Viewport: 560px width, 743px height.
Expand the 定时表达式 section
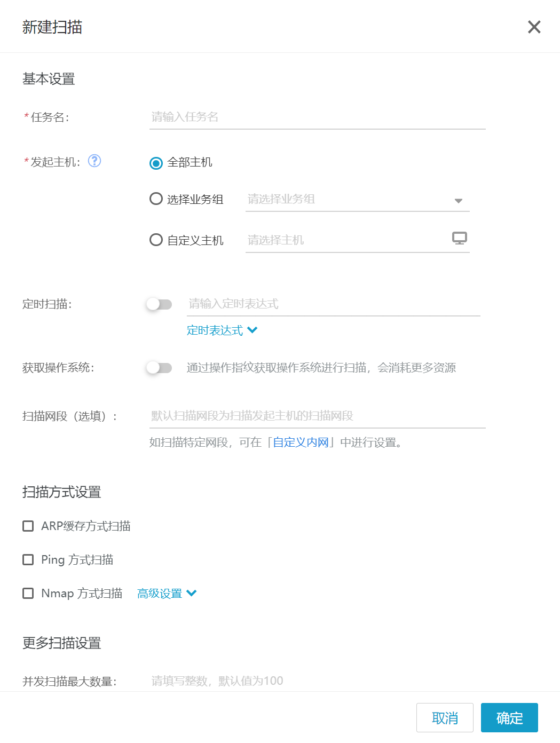pyautogui.click(x=222, y=330)
